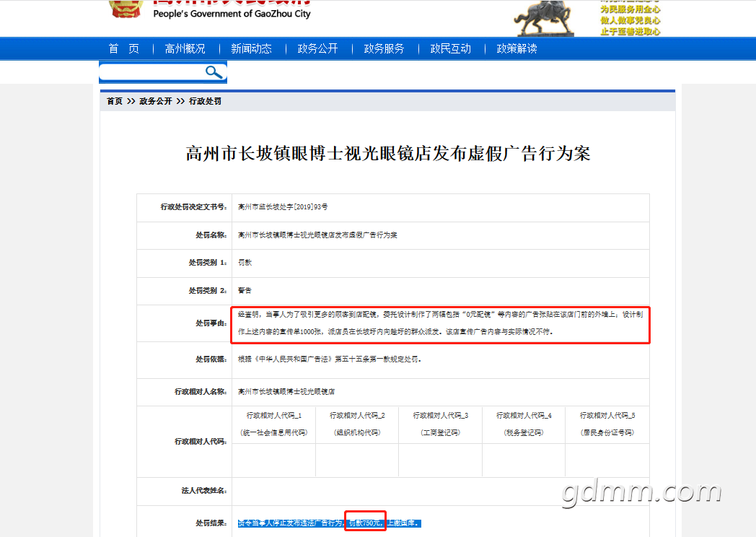Click the 行政相对人代码_5 column header
The height and width of the screenshot is (537, 756).
tap(607, 424)
